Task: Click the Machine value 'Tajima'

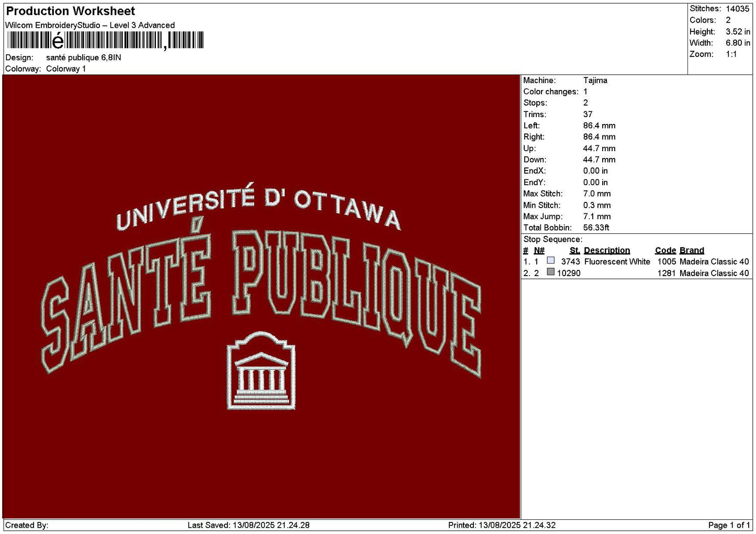Action: click(595, 81)
